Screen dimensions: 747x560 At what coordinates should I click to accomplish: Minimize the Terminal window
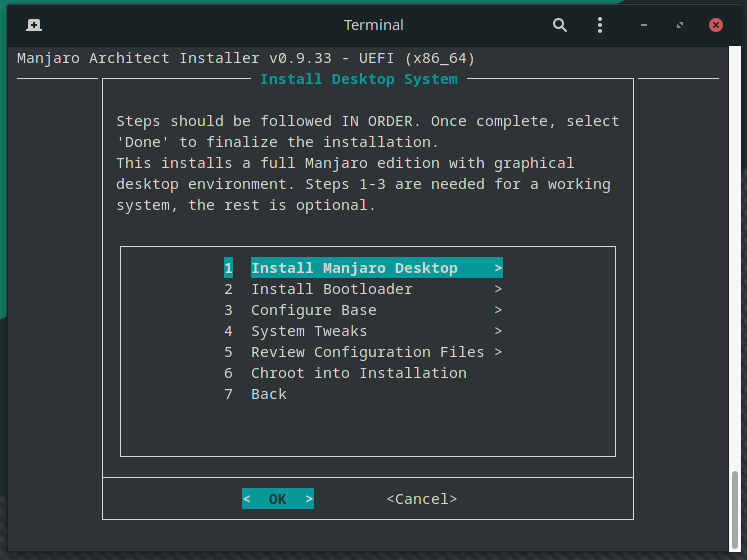pos(644,24)
